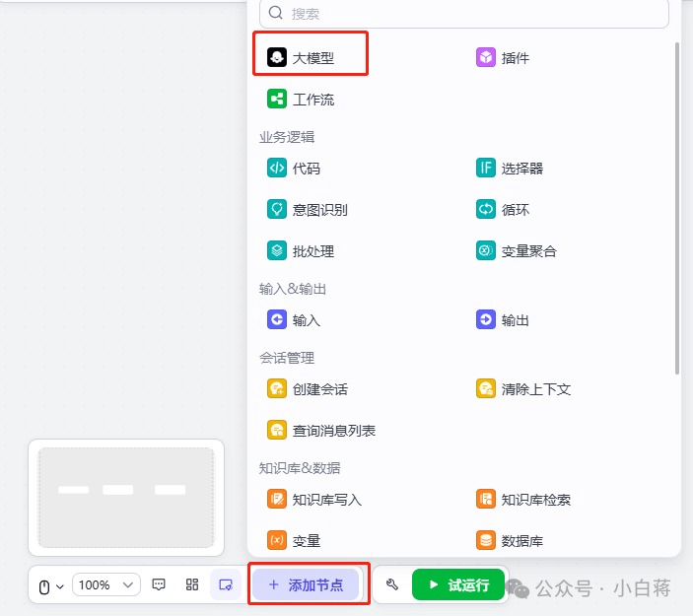Add an 输出 output node
693x616 pixels.
coord(503,320)
